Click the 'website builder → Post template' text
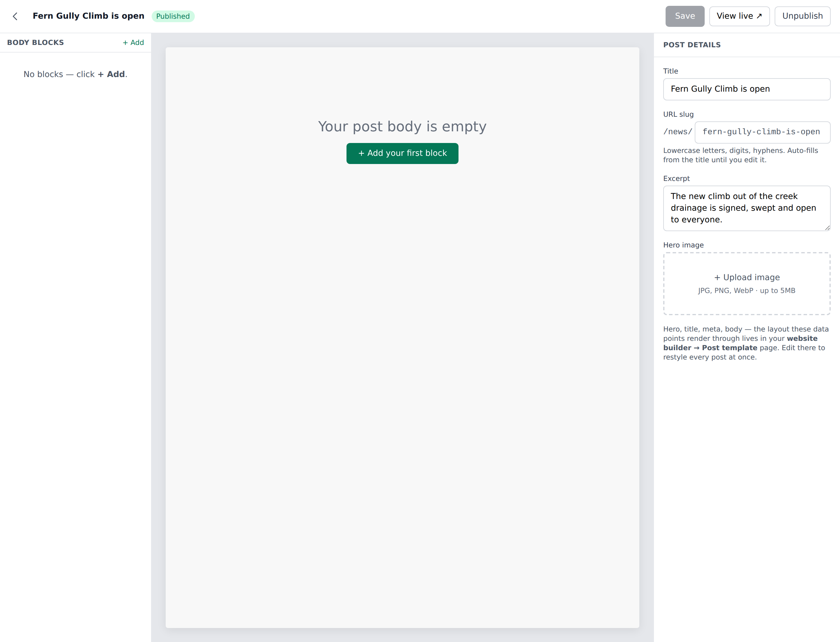The image size is (840, 642). (x=740, y=343)
